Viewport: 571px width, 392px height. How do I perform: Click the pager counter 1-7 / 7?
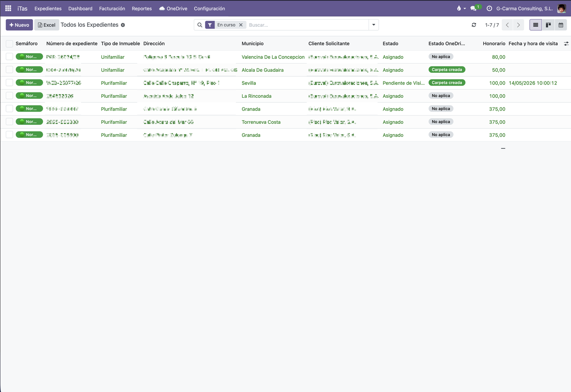click(492, 25)
